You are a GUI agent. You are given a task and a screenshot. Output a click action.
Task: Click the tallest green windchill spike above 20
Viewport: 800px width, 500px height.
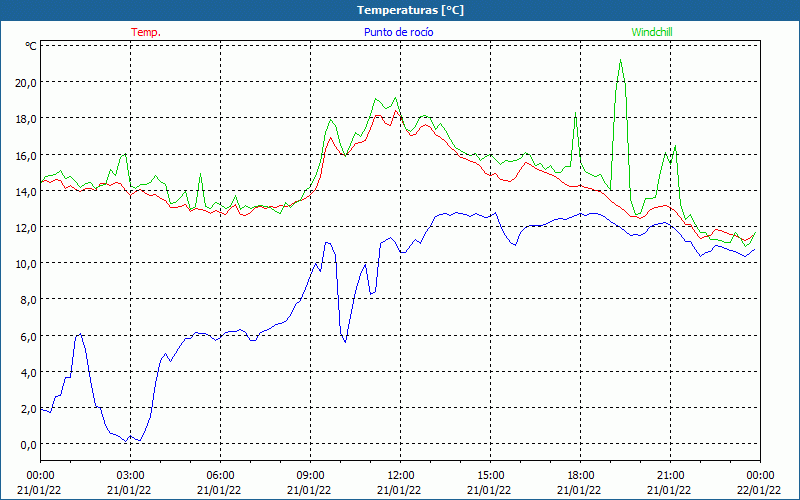(620, 60)
